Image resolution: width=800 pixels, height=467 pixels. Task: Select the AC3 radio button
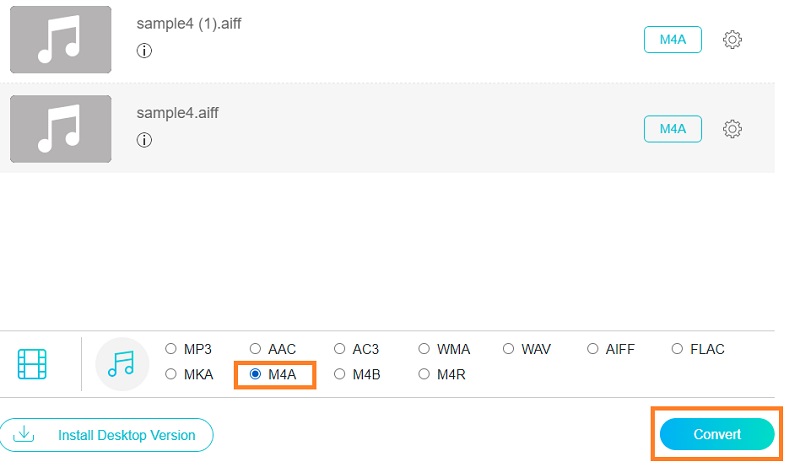(x=340, y=349)
